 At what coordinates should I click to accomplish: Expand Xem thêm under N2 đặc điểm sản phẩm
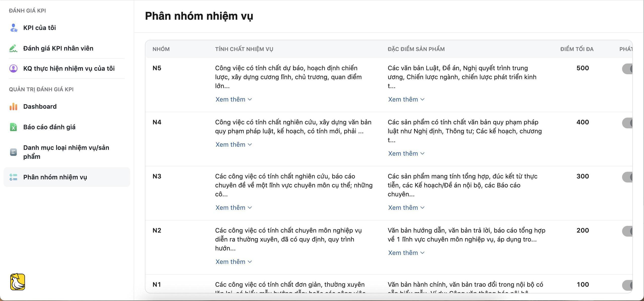pos(406,253)
